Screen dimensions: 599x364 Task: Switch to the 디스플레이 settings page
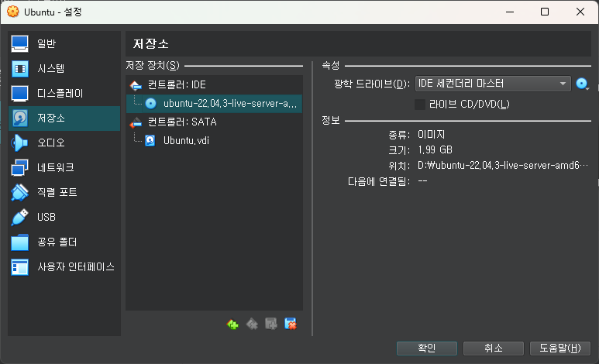[64, 94]
